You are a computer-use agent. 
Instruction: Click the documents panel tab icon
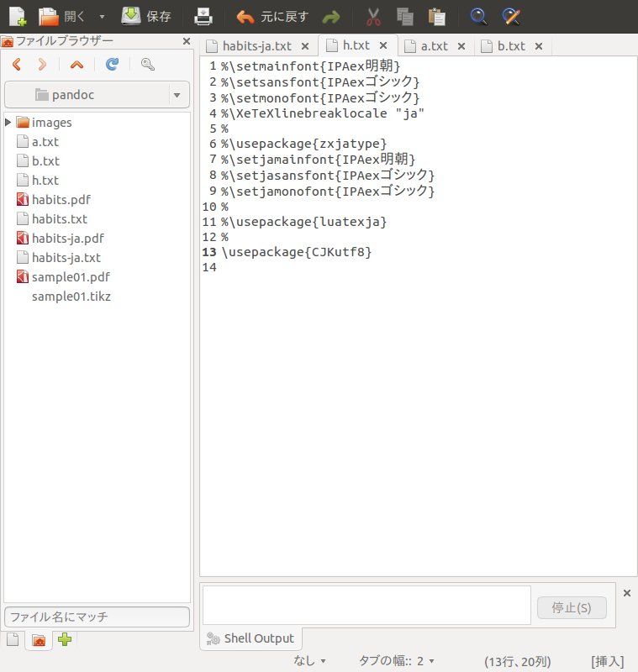coord(13,639)
